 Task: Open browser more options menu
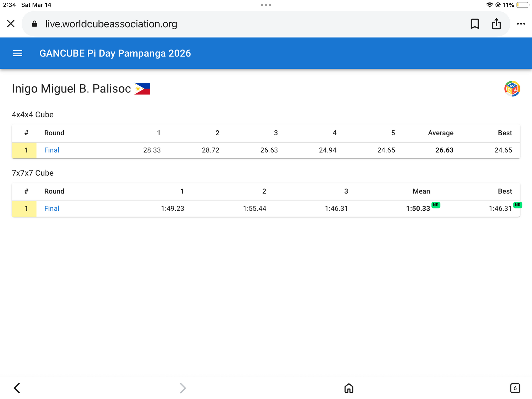pos(521,24)
